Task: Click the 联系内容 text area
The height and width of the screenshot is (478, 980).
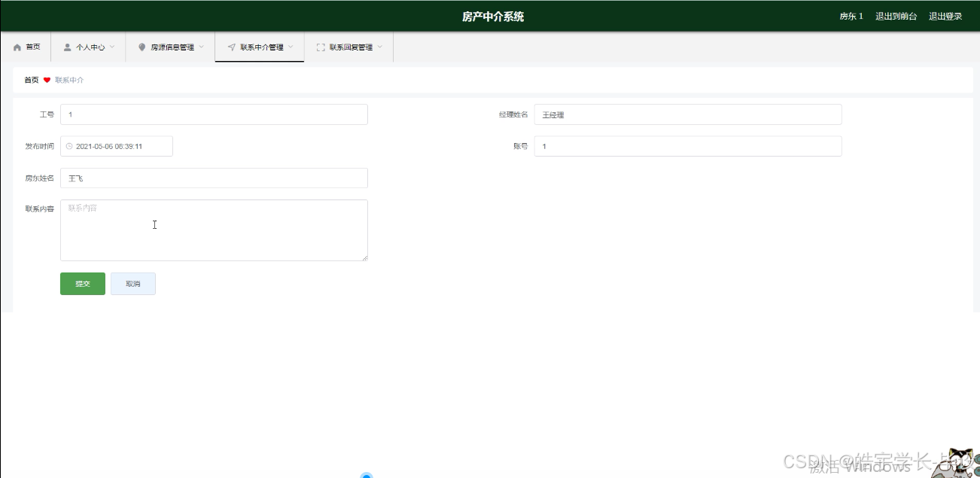Action: pos(214,230)
